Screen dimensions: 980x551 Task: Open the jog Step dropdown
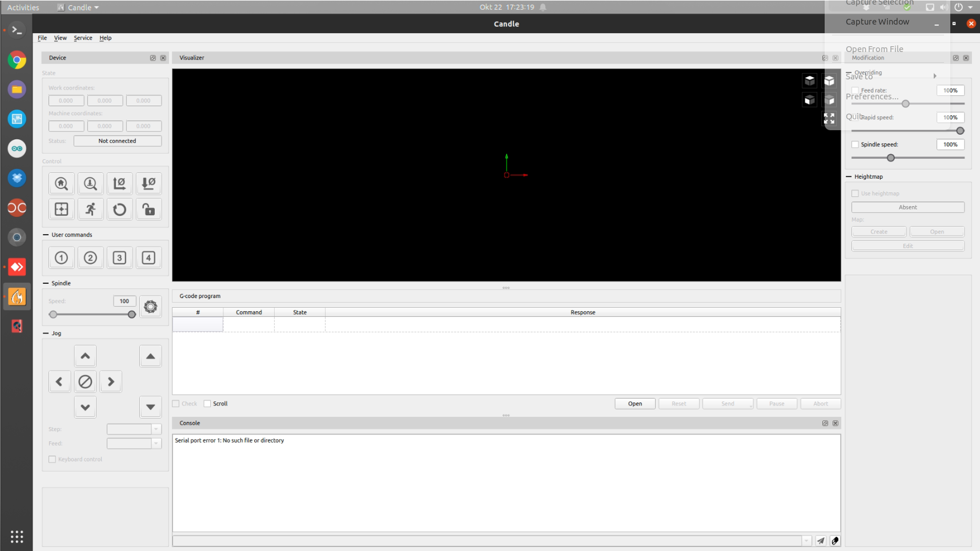pos(156,429)
